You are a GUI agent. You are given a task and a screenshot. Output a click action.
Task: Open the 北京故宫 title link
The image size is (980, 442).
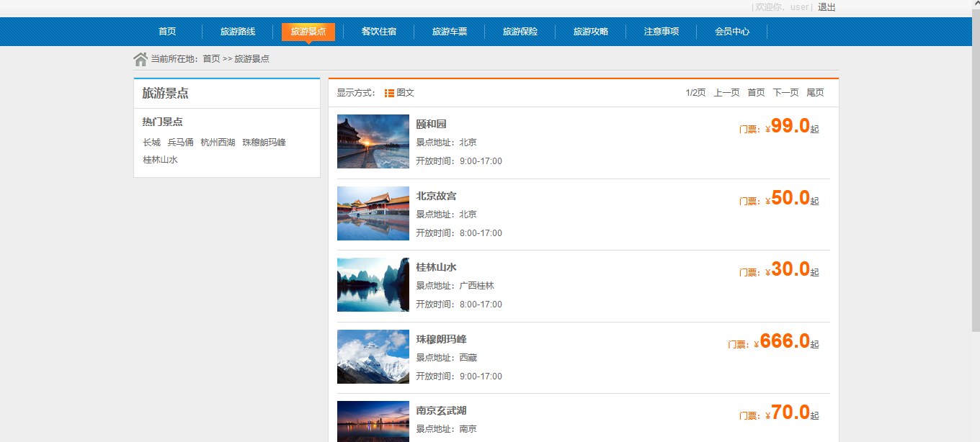(436, 196)
